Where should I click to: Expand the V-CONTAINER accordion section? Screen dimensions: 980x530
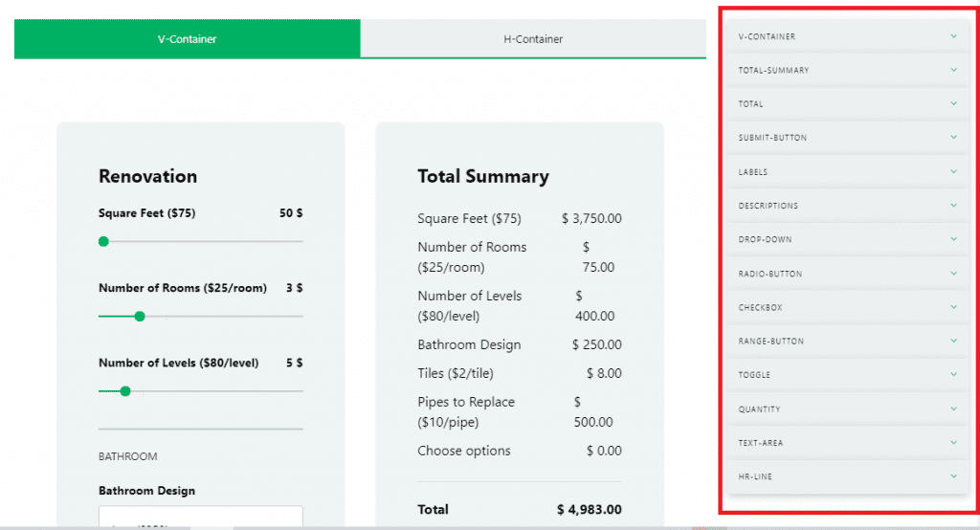tap(847, 36)
